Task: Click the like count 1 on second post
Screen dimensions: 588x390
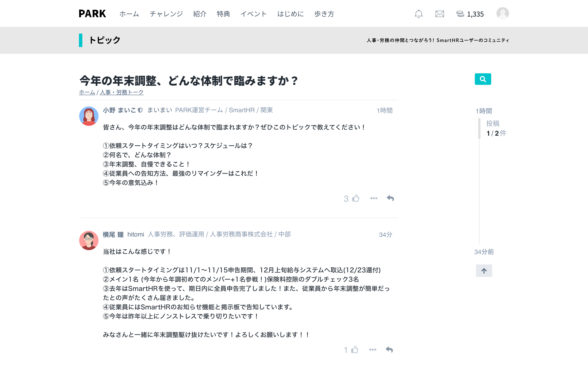Action: click(345, 350)
